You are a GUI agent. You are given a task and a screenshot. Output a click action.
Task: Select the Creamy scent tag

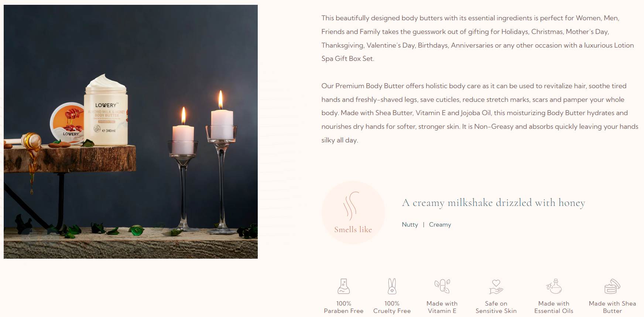click(x=440, y=225)
